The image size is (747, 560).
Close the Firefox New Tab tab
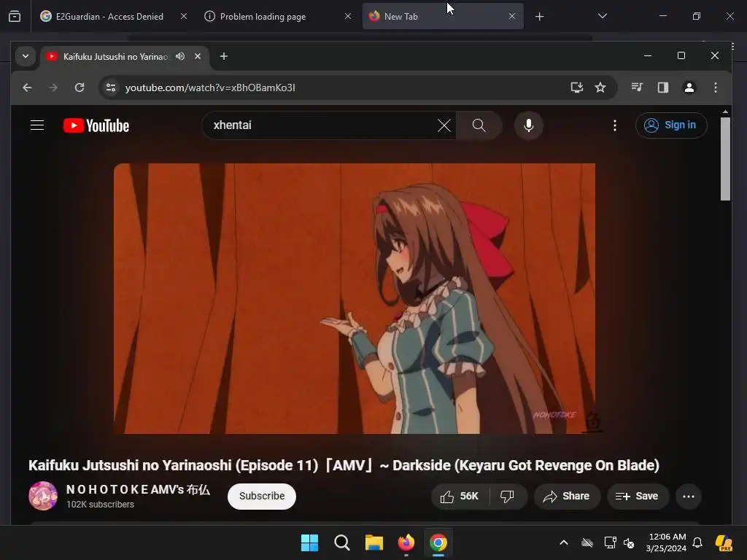(511, 16)
